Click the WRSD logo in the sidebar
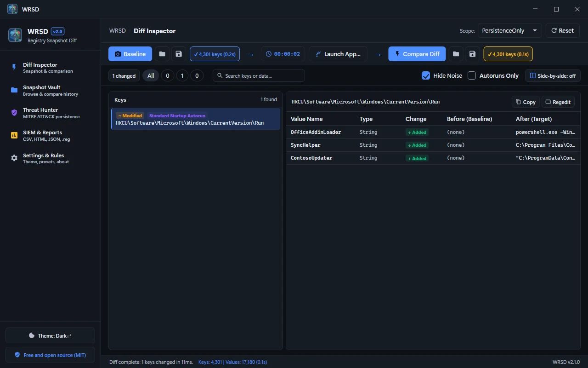Screen dimensions: 588x368 click(15, 35)
